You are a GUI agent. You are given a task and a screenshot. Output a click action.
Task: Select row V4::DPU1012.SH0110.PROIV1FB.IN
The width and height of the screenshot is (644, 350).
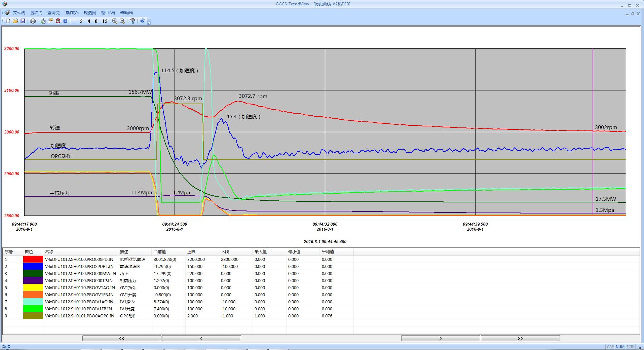coord(178,309)
